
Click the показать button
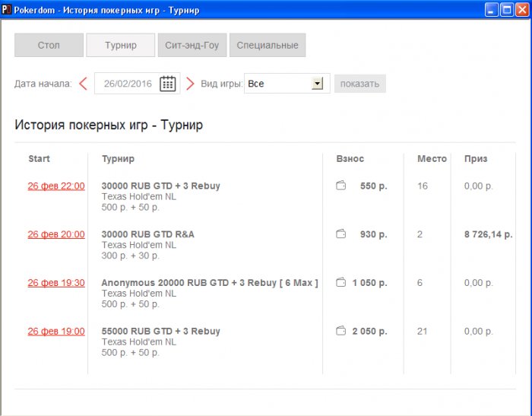point(360,84)
